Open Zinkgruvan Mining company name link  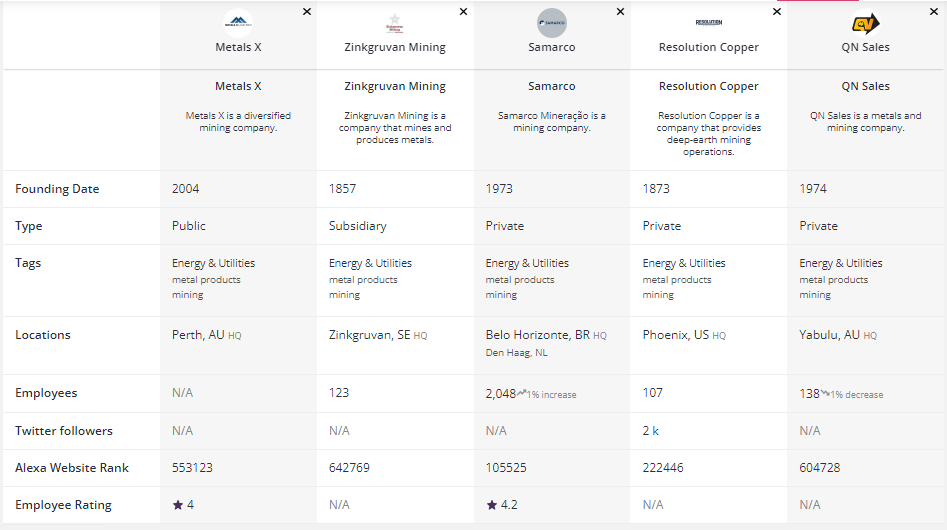point(394,47)
